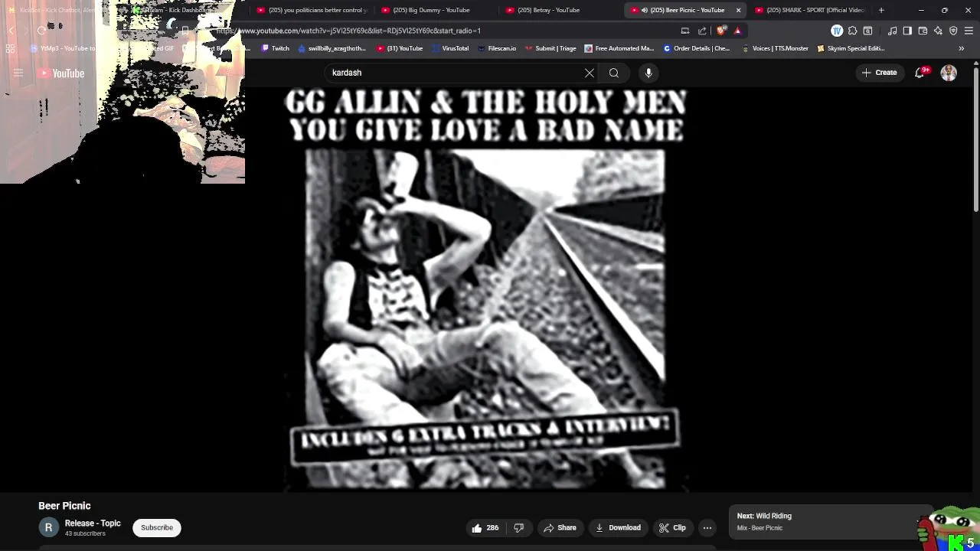Image resolution: width=980 pixels, height=551 pixels.
Task: Open Voices | TTS.Monster bookmark
Action: click(x=775, y=48)
